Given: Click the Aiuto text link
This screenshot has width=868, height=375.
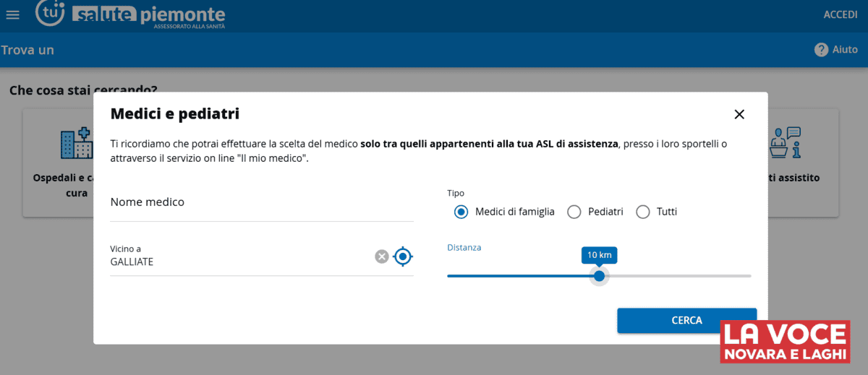Looking at the screenshot, I should [x=845, y=50].
